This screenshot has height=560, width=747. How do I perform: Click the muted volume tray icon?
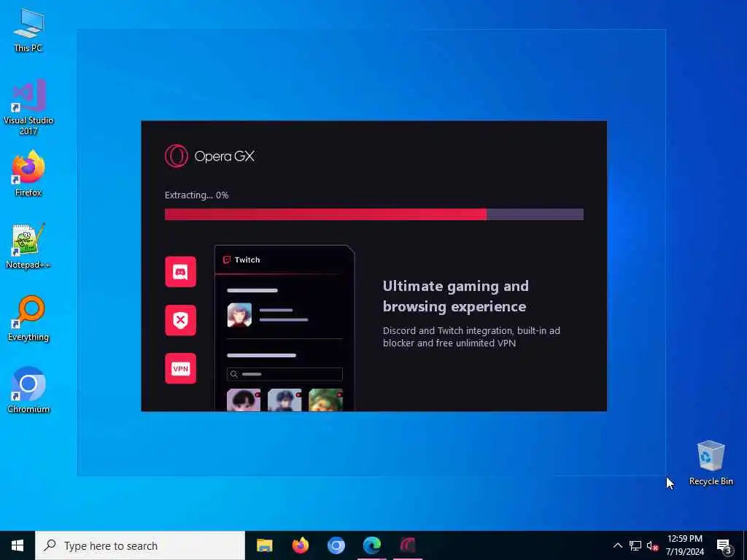click(x=652, y=545)
